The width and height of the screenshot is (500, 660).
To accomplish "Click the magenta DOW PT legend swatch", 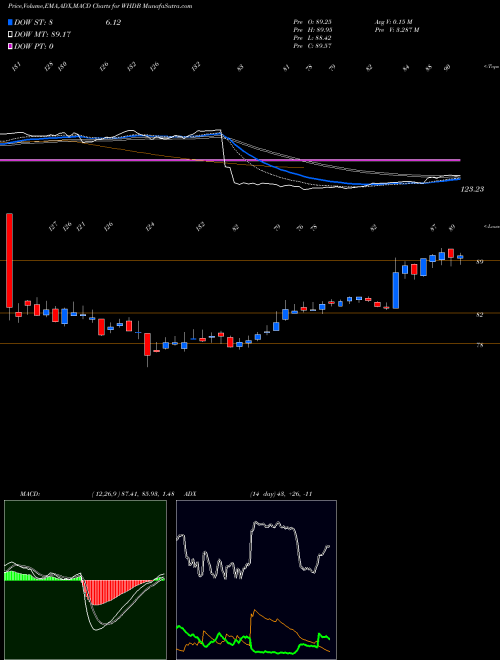I will tap(10, 46).
